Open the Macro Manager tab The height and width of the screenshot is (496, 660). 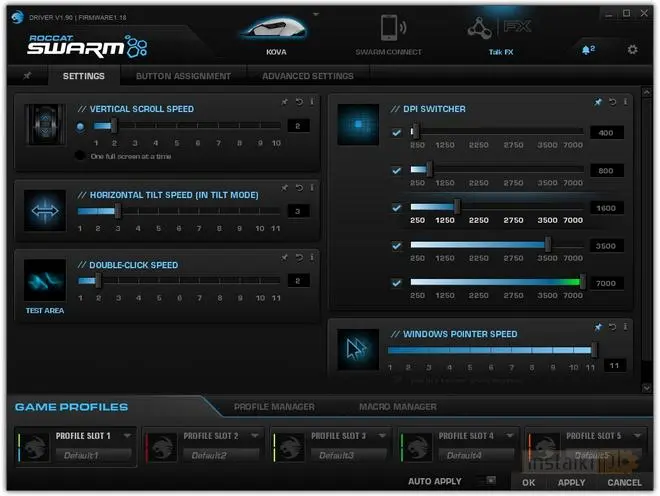point(397,407)
